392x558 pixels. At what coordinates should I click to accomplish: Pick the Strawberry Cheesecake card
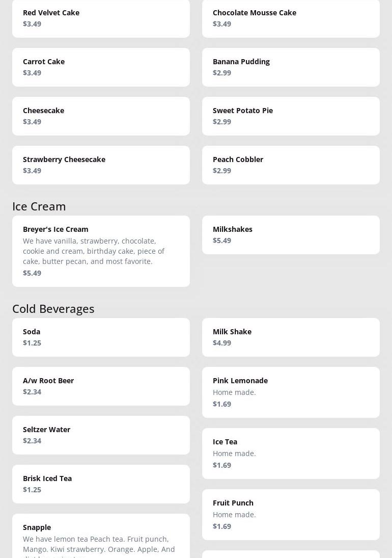click(x=101, y=165)
